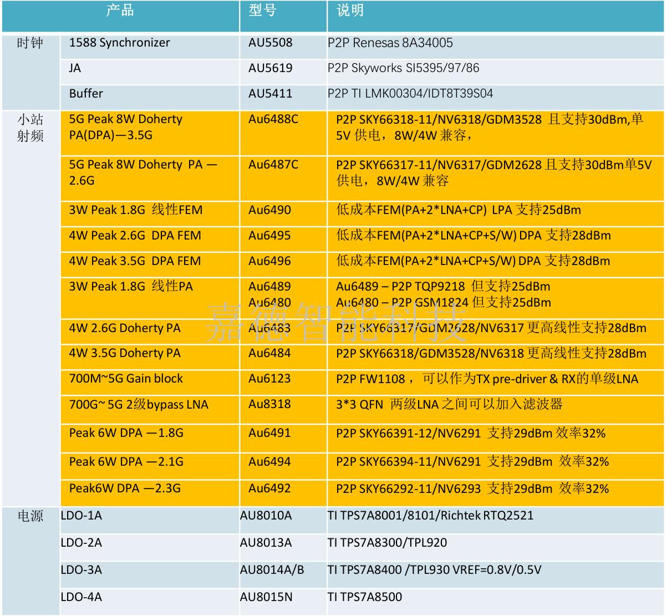Select the LDO-1A product cell
This screenshot has width=672, height=616.
coord(82,516)
